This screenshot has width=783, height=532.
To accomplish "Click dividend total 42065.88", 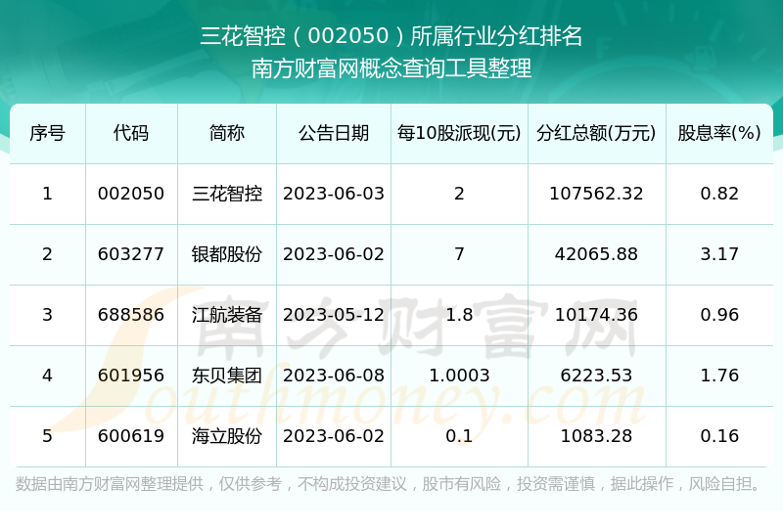I will pyautogui.click(x=596, y=254).
